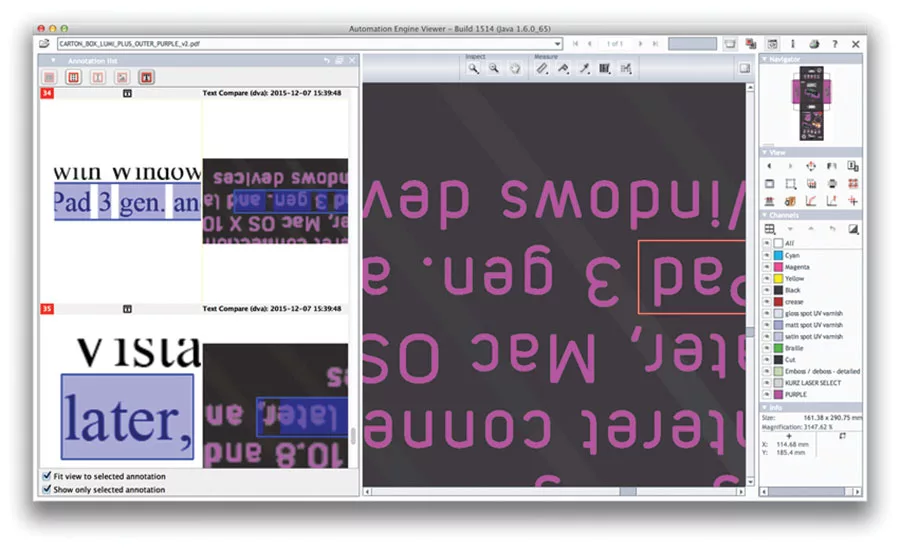The image size is (900, 550).
Task: Click the 'later,' text thumbnail in annotation 35
Action: click(127, 417)
